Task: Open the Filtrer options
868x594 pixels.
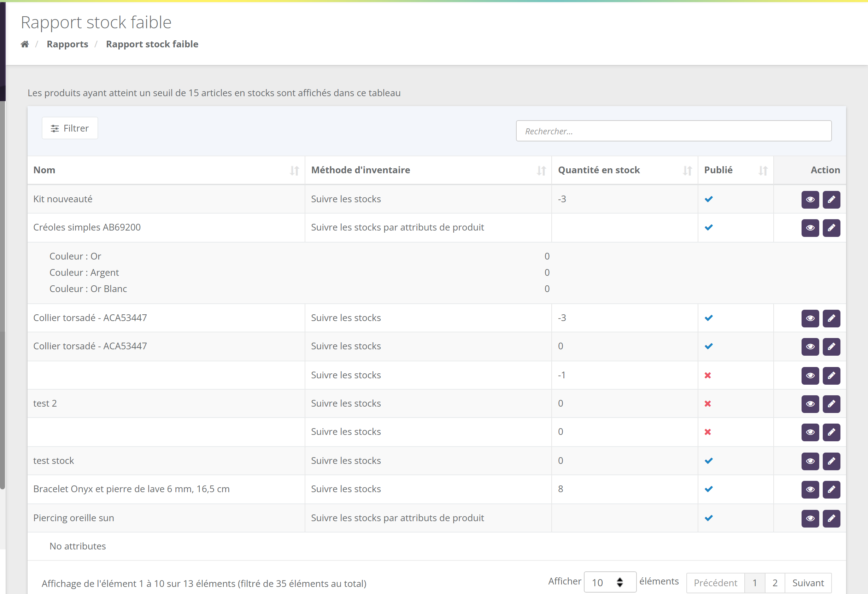Action: [70, 128]
